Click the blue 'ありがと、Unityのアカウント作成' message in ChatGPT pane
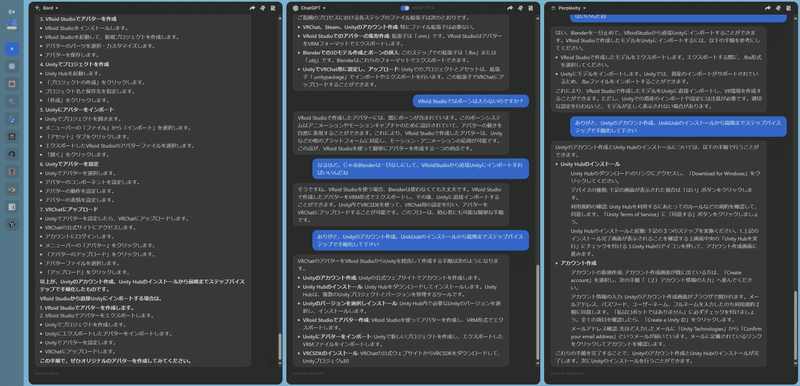This screenshot has width=800, height=386. click(x=420, y=240)
